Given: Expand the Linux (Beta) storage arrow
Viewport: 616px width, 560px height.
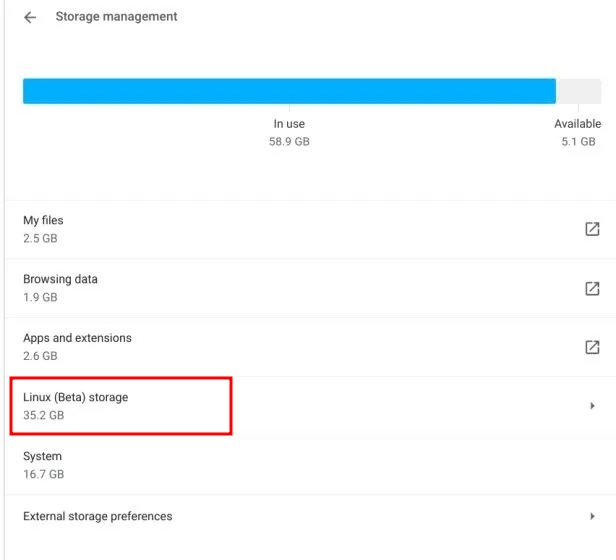Looking at the screenshot, I should pyautogui.click(x=592, y=406).
